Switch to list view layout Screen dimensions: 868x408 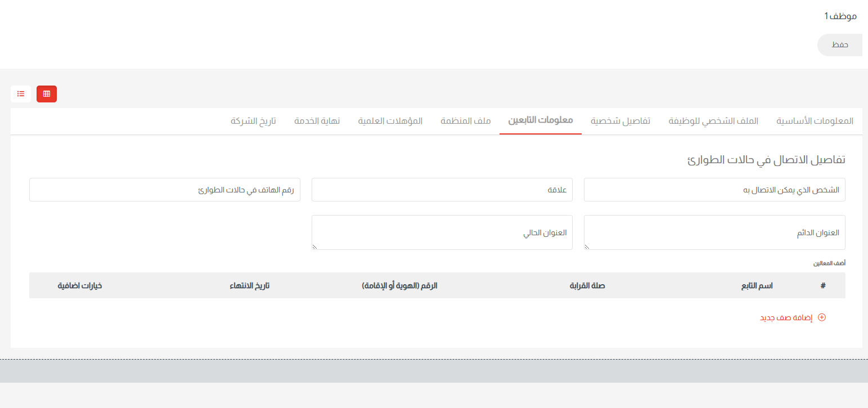click(21, 93)
